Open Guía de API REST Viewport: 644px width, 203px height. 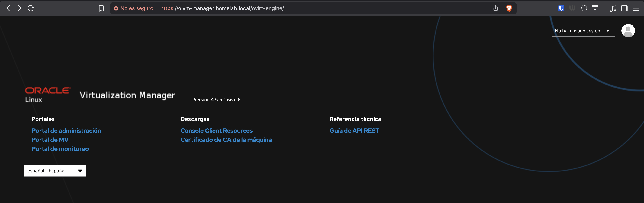[354, 131]
